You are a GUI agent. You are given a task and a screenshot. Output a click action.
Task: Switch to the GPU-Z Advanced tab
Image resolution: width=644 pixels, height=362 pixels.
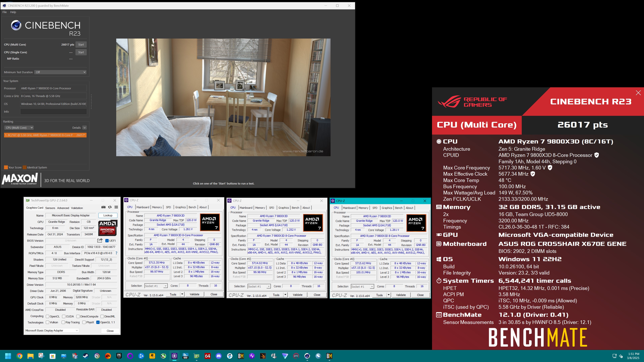63,208
